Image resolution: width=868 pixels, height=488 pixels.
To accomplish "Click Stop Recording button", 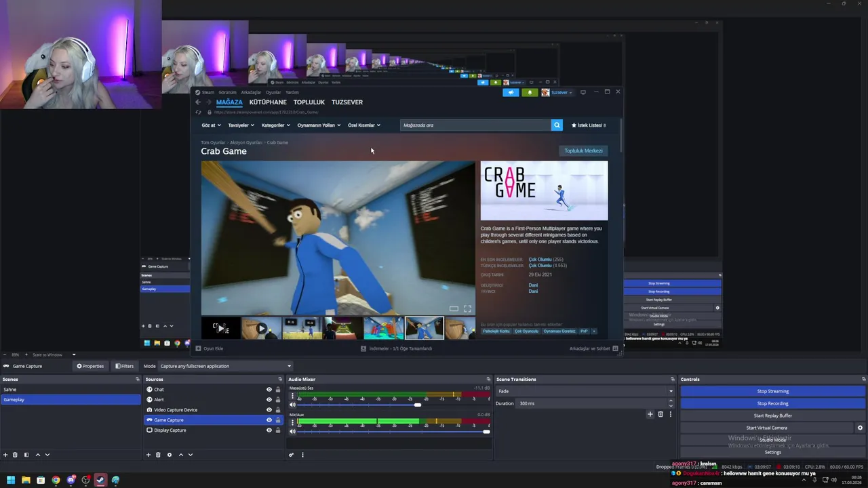I will [773, 403].
